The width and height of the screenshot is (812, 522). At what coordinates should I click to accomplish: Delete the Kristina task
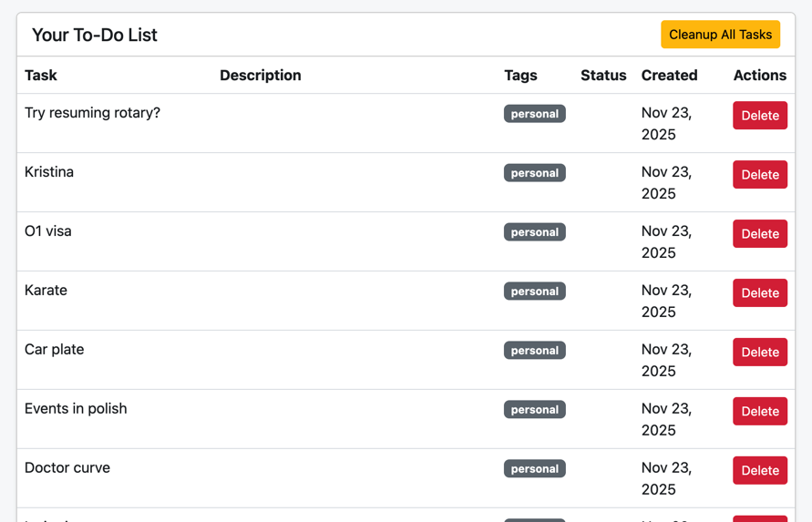click(759, 175)
